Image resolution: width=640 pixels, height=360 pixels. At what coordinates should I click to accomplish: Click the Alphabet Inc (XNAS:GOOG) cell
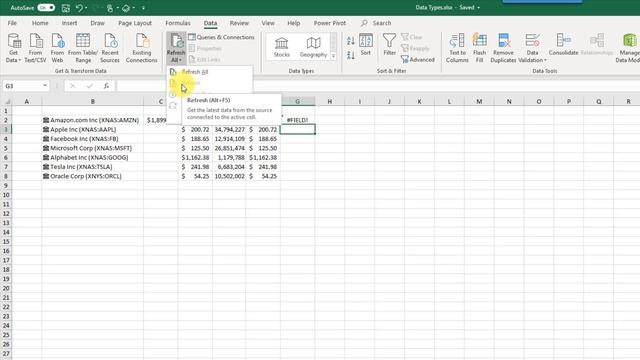[93, 158]
